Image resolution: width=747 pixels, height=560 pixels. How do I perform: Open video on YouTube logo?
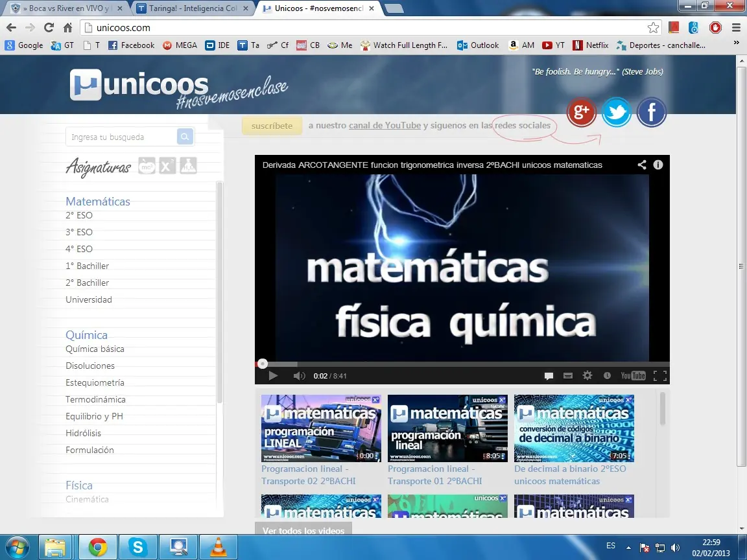[x=633, y=376]
